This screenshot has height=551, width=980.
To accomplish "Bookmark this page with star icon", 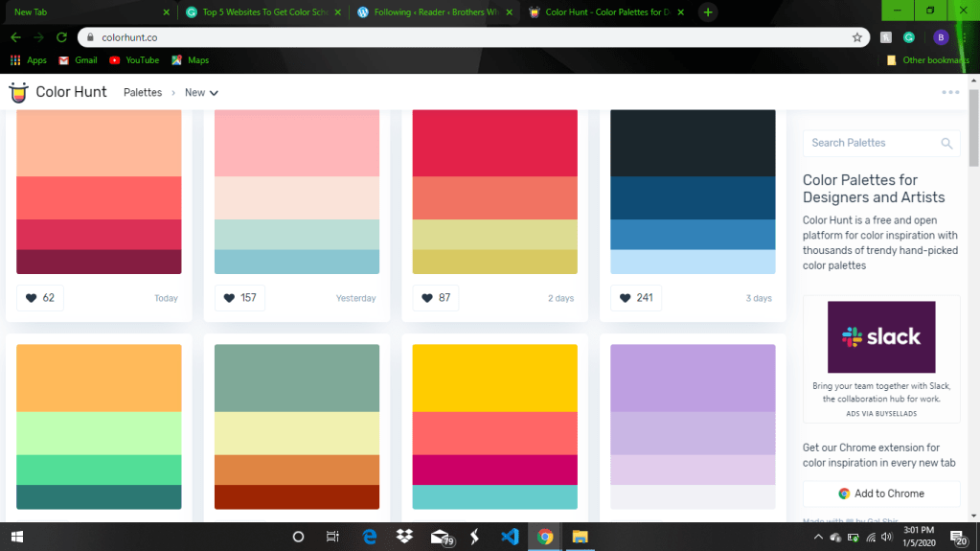I will pyautogui.click(x=856, y=37).
